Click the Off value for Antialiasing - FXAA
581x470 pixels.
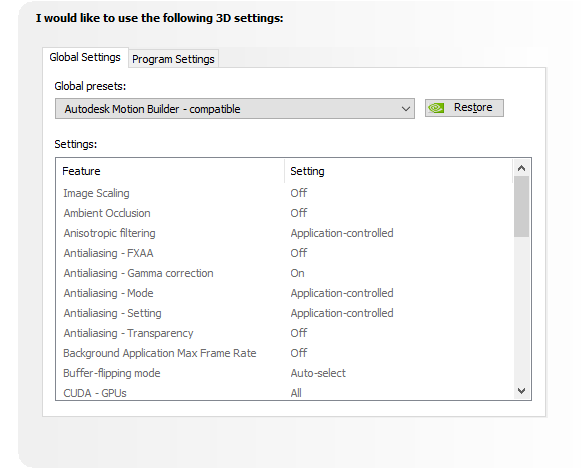(299, 253)
